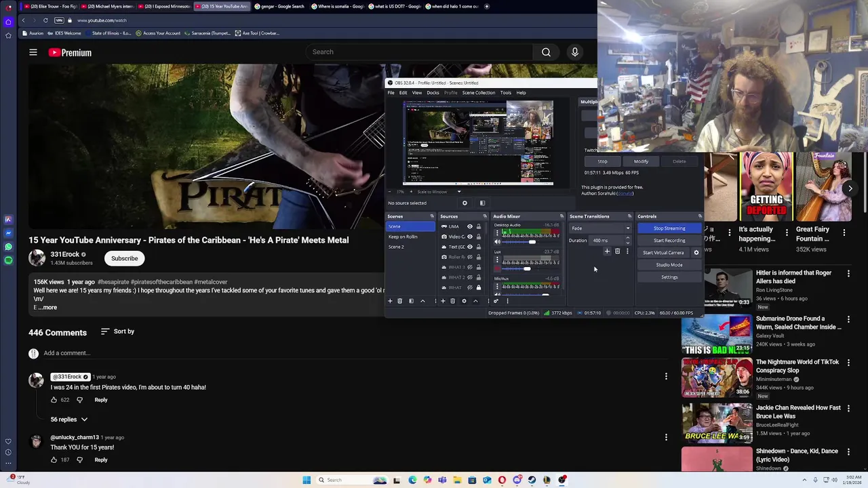Viewport: 868px width, 488px height.
Task: Unmute the Lux audio channel
Action: click(497, 268)
